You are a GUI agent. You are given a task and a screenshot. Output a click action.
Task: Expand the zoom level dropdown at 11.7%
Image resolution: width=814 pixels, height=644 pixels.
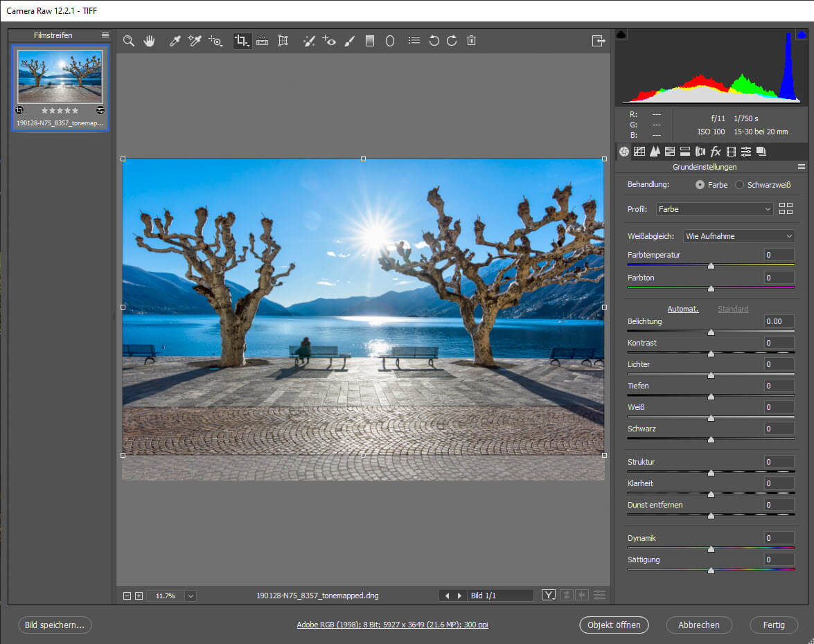(191, 596)
